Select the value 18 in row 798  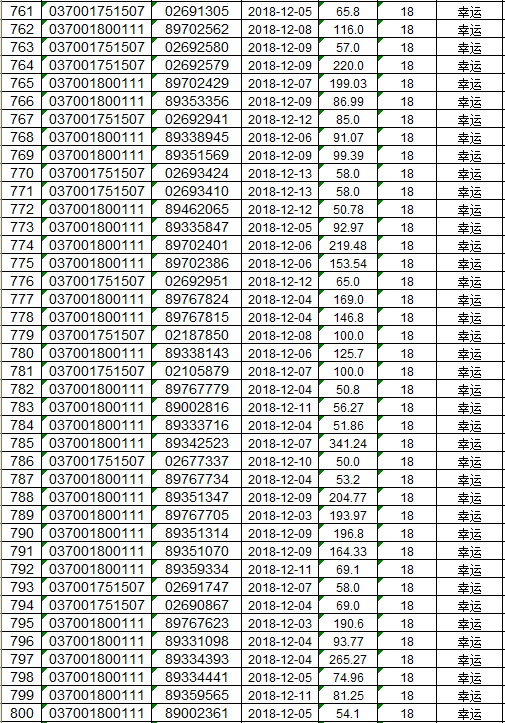coord(407,677)
